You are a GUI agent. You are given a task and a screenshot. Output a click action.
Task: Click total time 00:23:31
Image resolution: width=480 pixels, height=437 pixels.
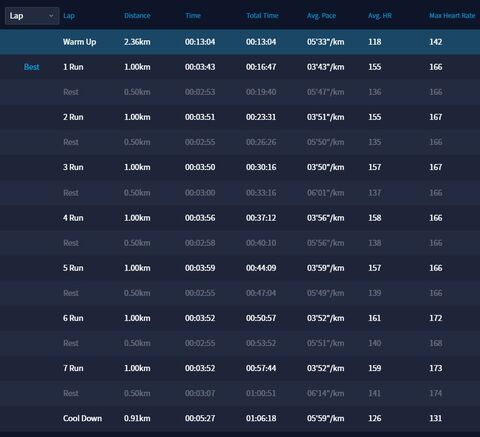(261, 117)
